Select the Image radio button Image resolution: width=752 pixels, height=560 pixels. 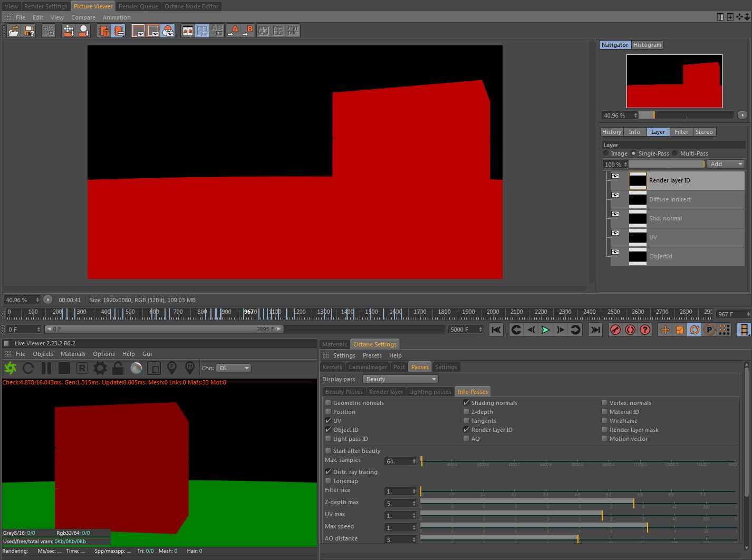pyautogui.click(x=606, y=153)
